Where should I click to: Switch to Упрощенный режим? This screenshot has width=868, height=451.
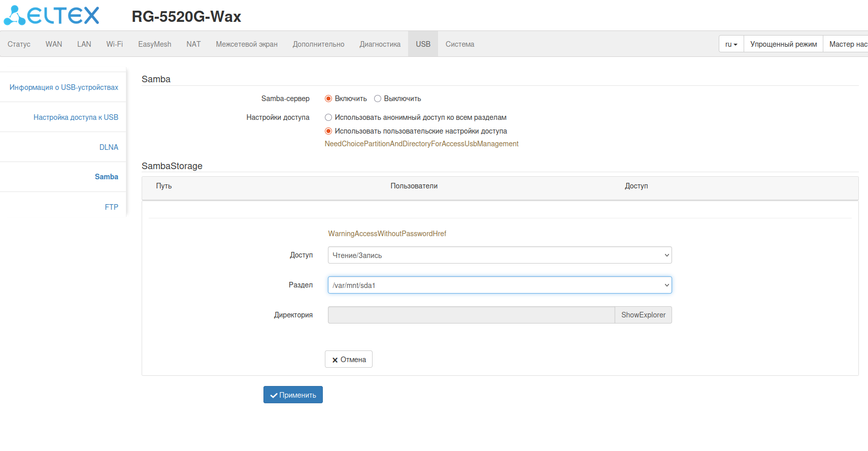coord(783,44)
